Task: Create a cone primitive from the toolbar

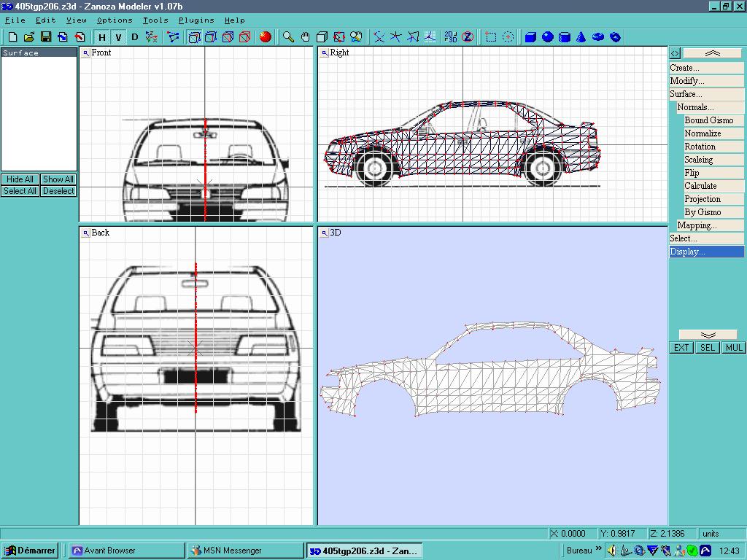Action: pyautogui.click(x=581, y=37)
